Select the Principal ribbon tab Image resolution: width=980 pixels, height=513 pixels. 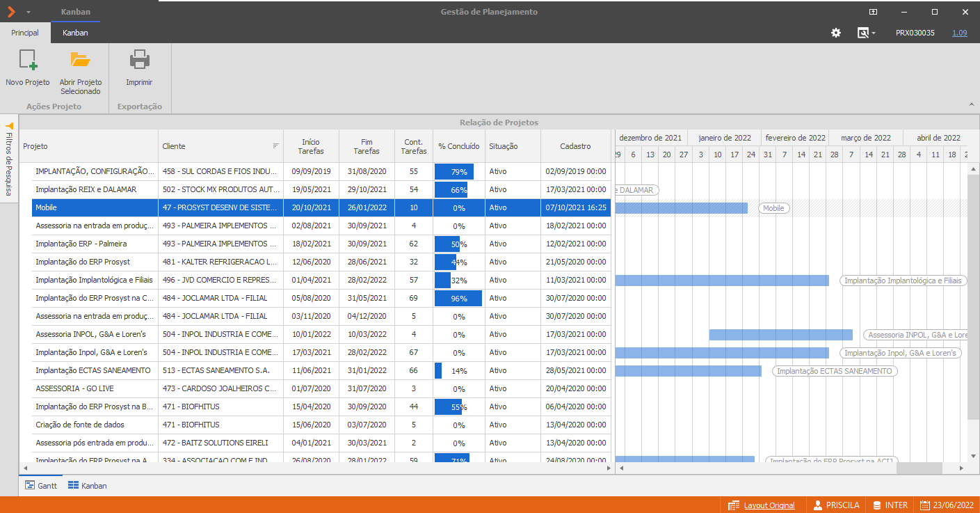pyautogui.click(x=25, y=33)
